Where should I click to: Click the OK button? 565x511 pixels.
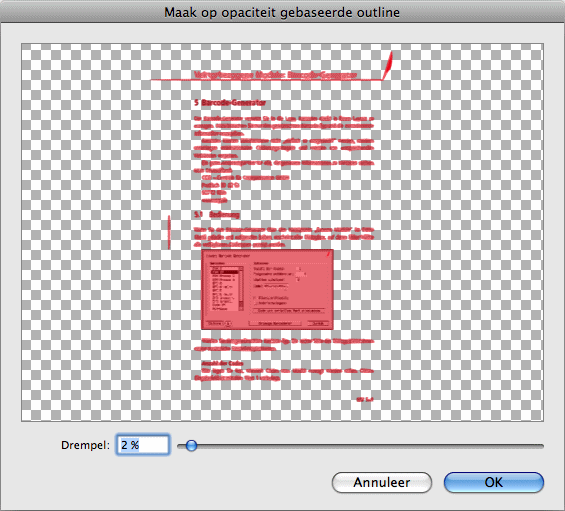click(x=494, y=482)
